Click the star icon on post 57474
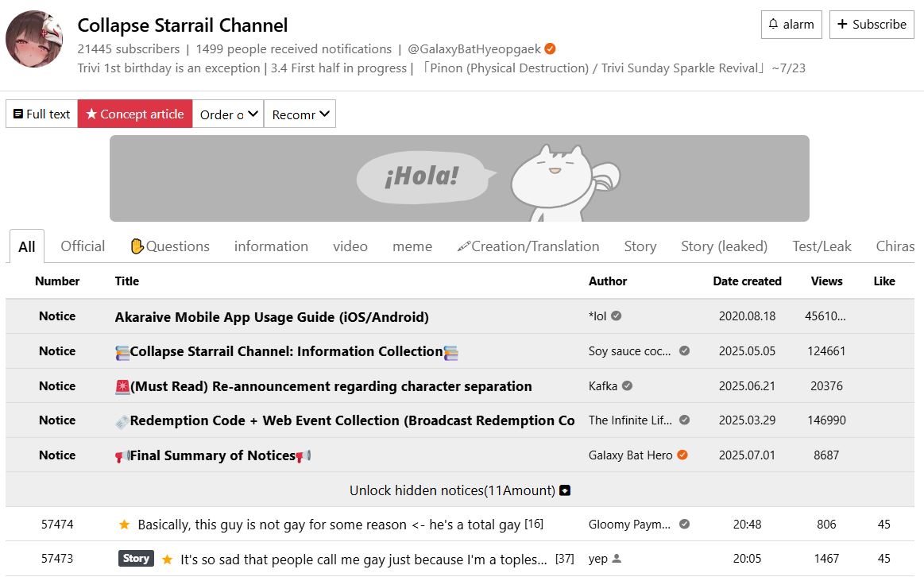The image size is (924, 577). [125, 524]
